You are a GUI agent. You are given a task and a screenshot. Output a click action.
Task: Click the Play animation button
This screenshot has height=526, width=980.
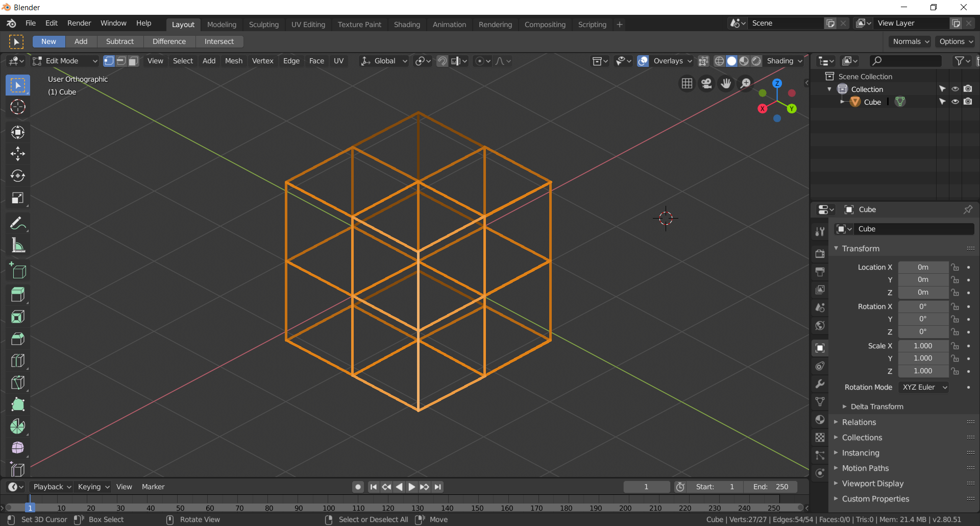pyautogui.click(x=412, y=487)
